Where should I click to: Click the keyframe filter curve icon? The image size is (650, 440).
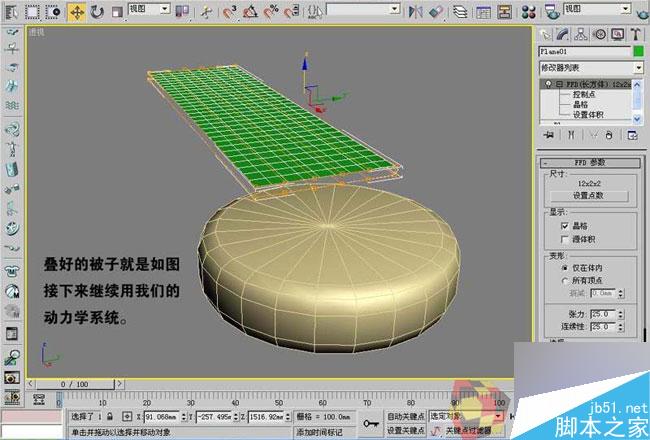point(435,431)
